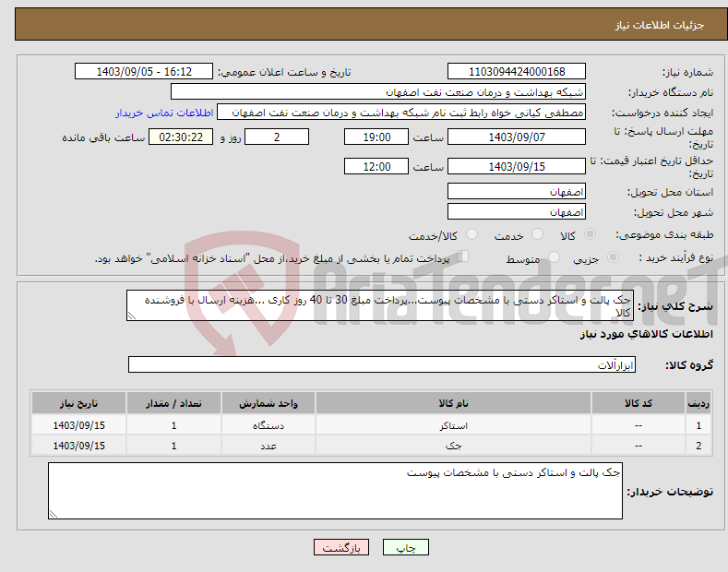Image resolution: width=728 pixels, height=572 pixels.
Task: Click the جک item name cell
Action: [x=453, y=446]
